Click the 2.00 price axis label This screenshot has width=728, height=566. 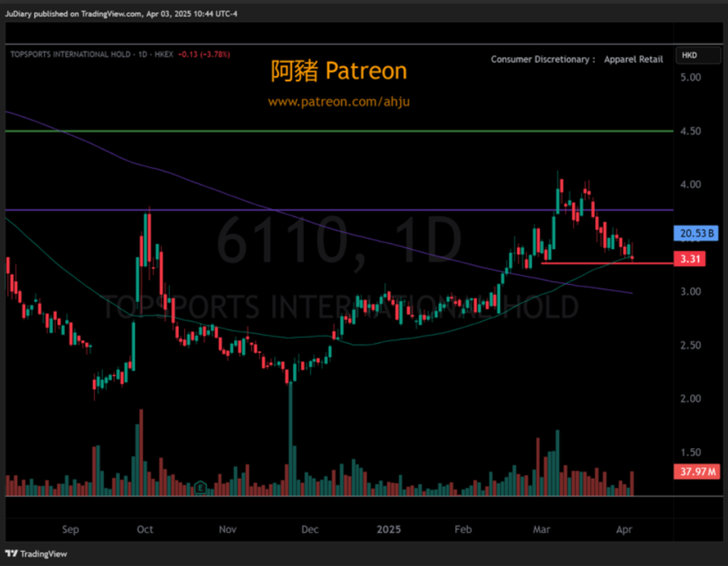(691, 398)
